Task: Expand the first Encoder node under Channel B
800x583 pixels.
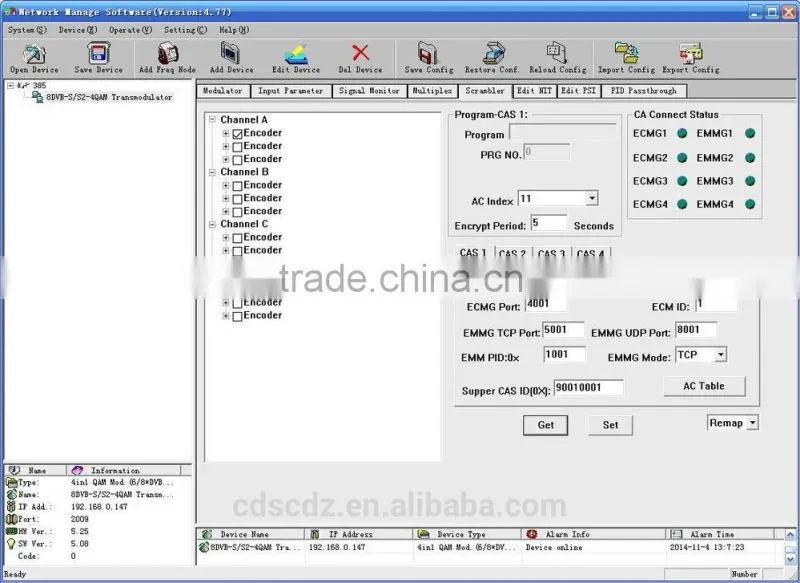Action: click(226, 186)
